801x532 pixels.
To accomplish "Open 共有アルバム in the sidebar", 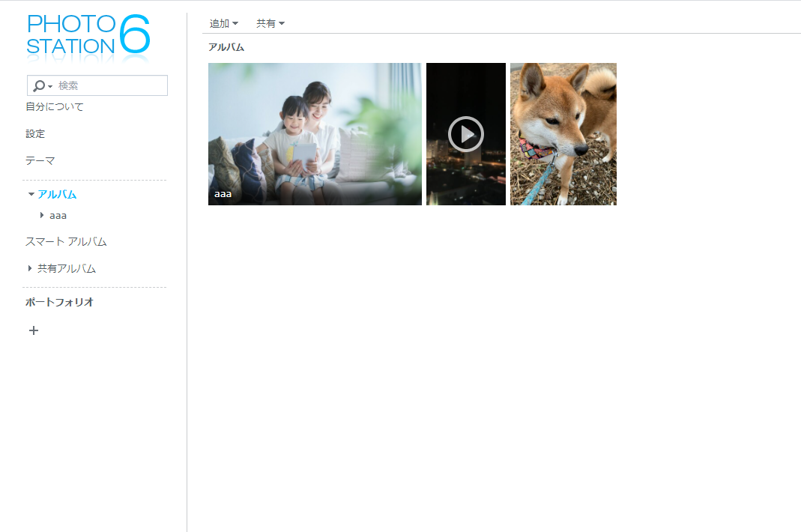I will (x=67, y=268).
